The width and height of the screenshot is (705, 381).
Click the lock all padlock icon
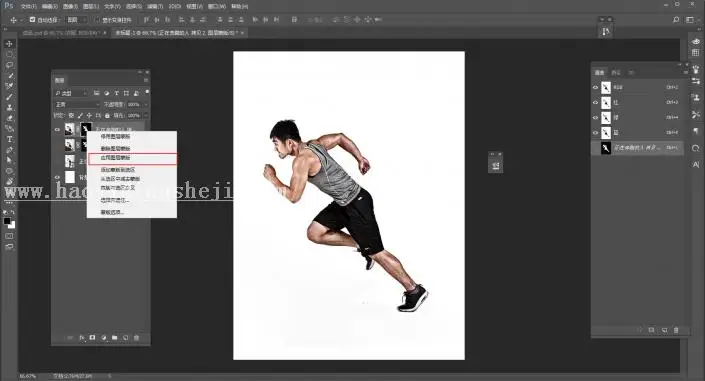pos(107,116)
